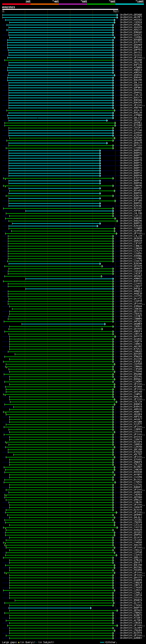Click the query name AV623523
This screenshot has height=644, width=146.
(x=8, y=8)
